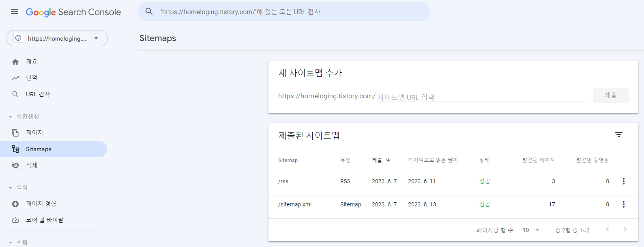Click the globe icon in property selector

click(x=18, y=38)
